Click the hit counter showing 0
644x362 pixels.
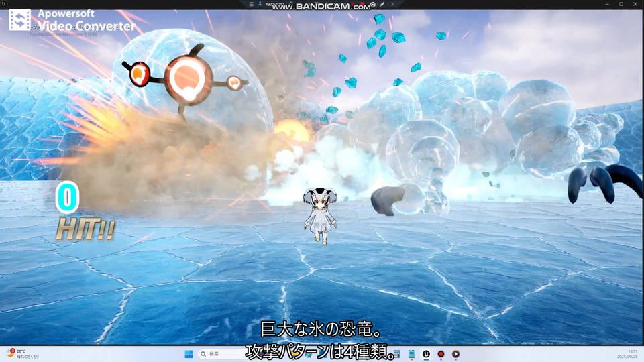(67, 197)
